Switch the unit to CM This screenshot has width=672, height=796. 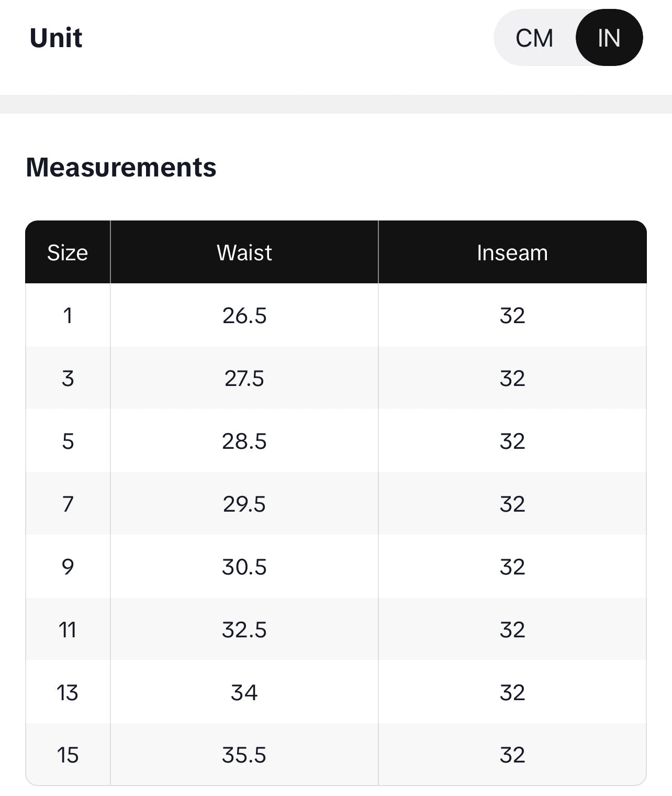click(534, 38)
